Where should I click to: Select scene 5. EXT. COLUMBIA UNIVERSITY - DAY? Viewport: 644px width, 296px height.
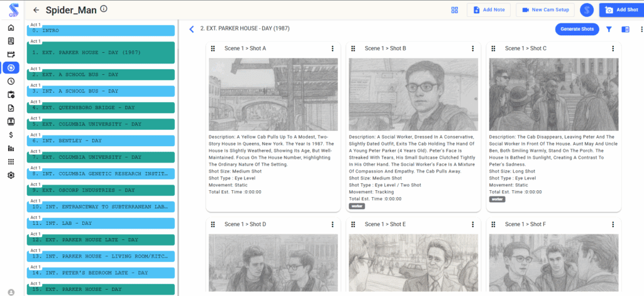(x=101, y=123)
